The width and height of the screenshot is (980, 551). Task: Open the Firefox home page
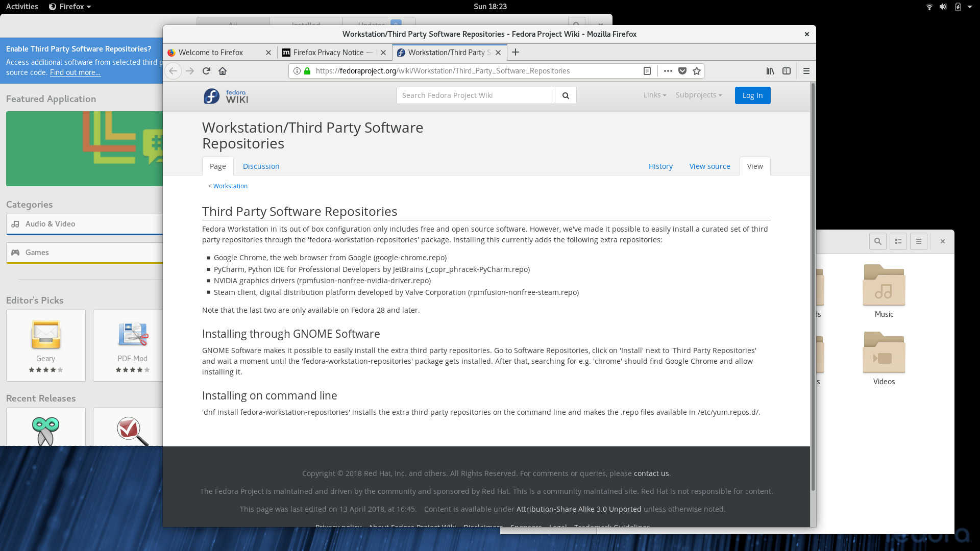click(x=223, y=71)
